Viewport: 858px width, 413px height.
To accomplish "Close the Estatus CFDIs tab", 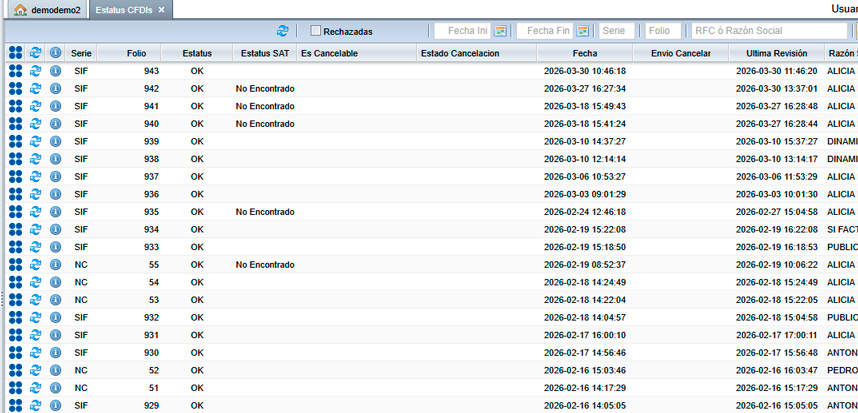I will [162, 9].
